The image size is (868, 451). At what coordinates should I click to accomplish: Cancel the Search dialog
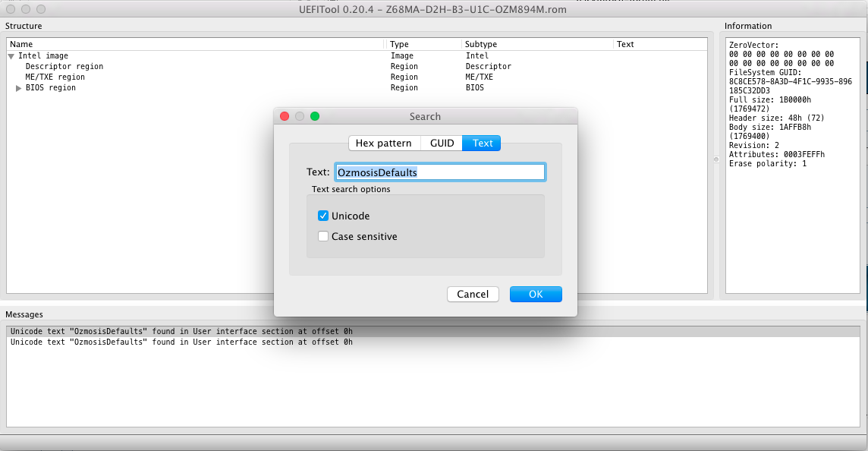coord(473,294)
